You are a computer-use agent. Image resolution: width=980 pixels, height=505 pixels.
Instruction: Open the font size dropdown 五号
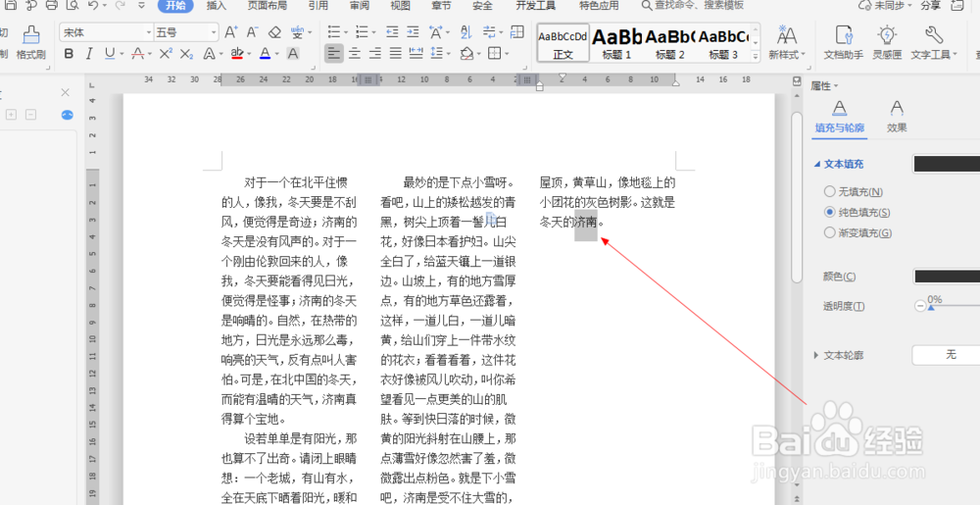214,32
